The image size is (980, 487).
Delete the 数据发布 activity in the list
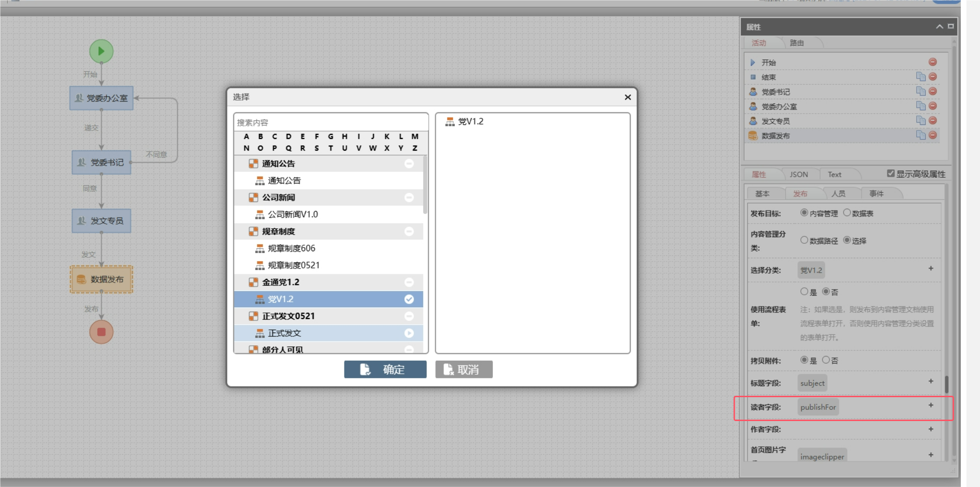(x=932, y=135)
